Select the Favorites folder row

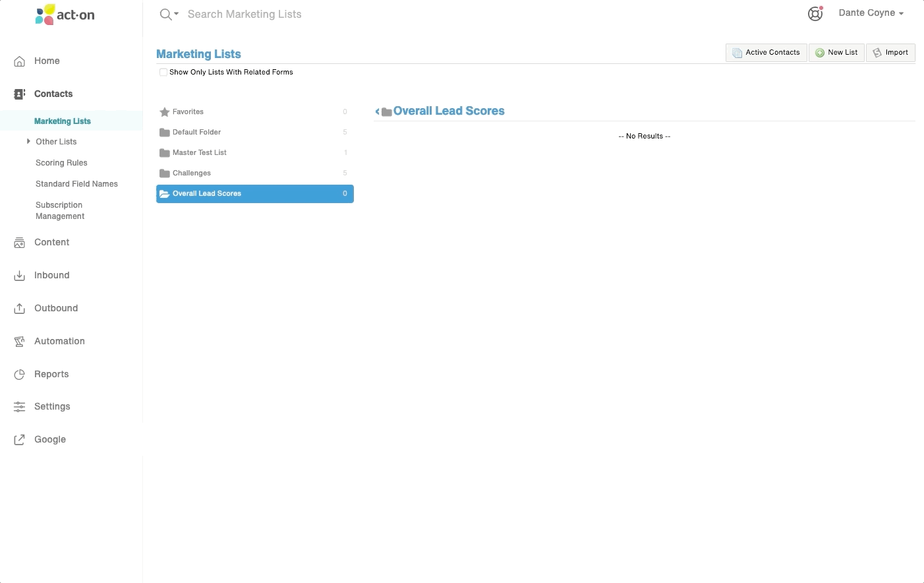coord(254,112)
